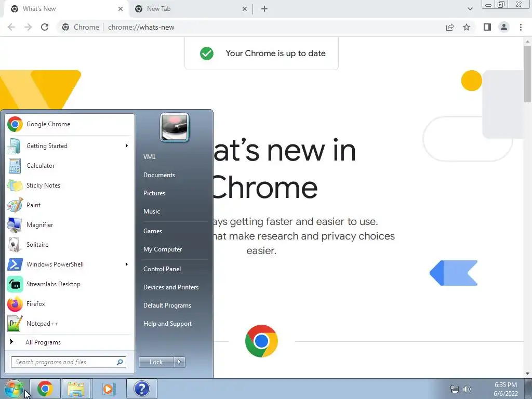
Task: Open Chrome profile menu
Action: tap(504, 27)
